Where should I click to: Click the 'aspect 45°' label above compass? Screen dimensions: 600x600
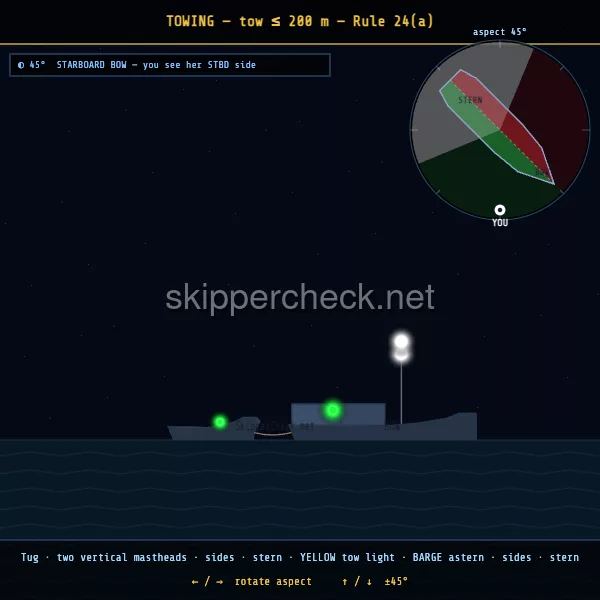click(499, 32)
